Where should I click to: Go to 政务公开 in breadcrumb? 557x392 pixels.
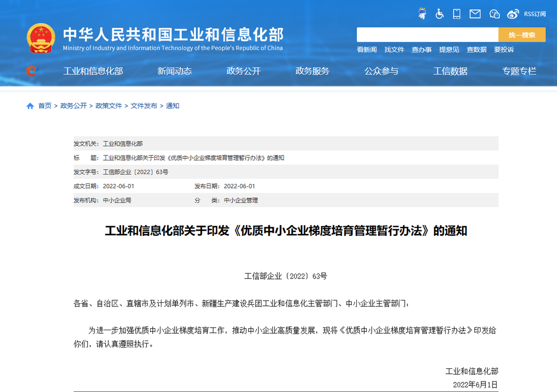coord(74,106)
